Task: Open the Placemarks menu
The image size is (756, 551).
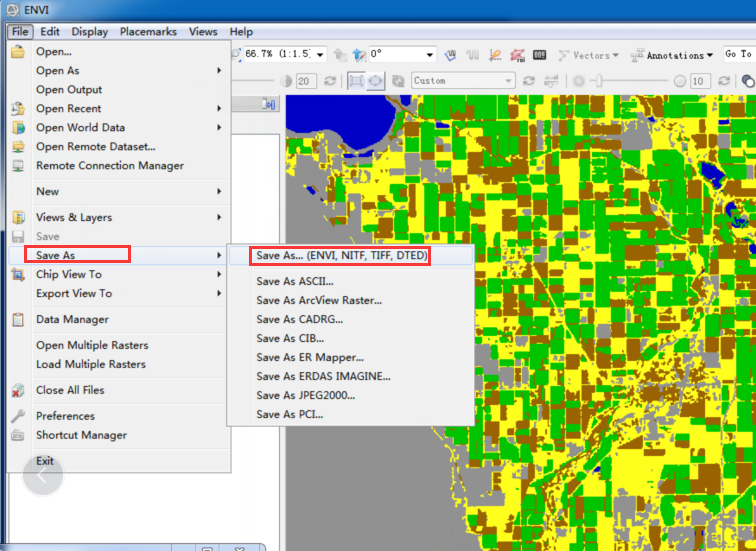Action: (148, 32)
